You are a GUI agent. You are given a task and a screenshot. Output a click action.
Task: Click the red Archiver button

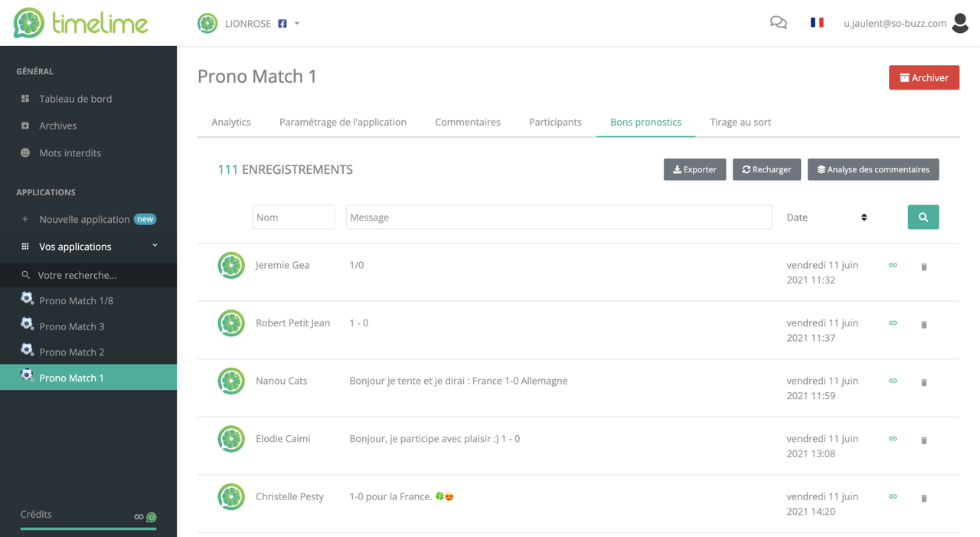(x=924, y=77)
